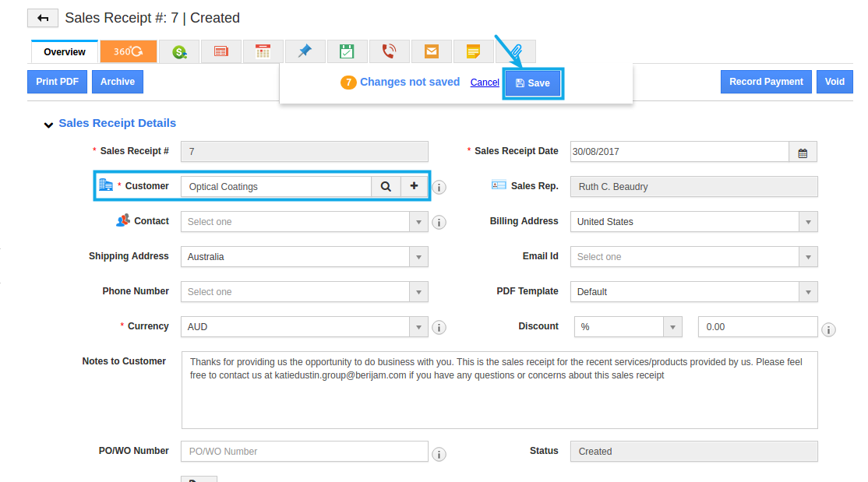Image resolution: width=868 pixels, height=482 pixels.
Task: Open the Currency AUD dropdown
Action: tap(305, 326)
